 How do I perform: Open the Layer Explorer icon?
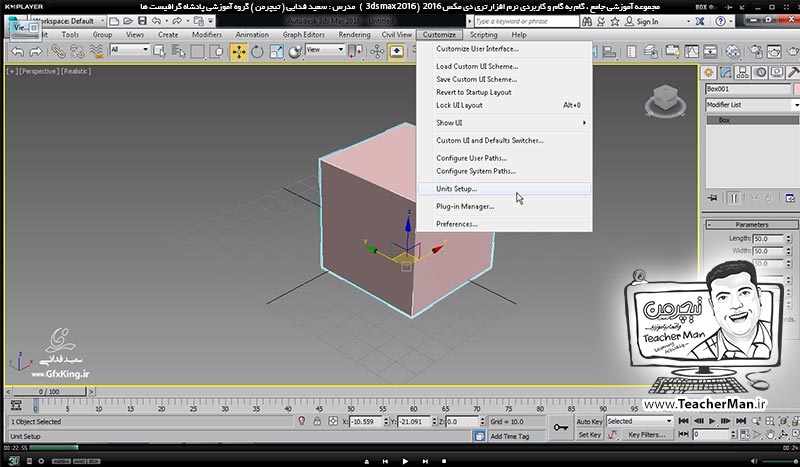tap(651, 52)
